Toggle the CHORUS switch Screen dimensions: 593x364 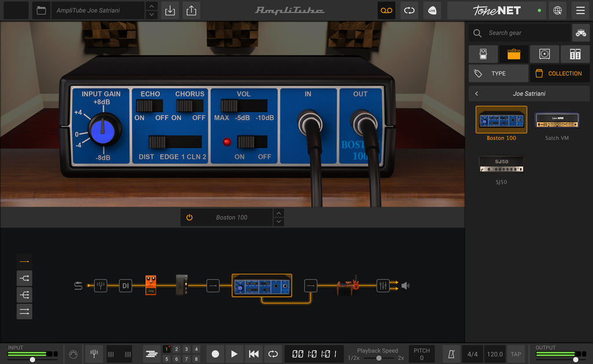click(190, 106)
